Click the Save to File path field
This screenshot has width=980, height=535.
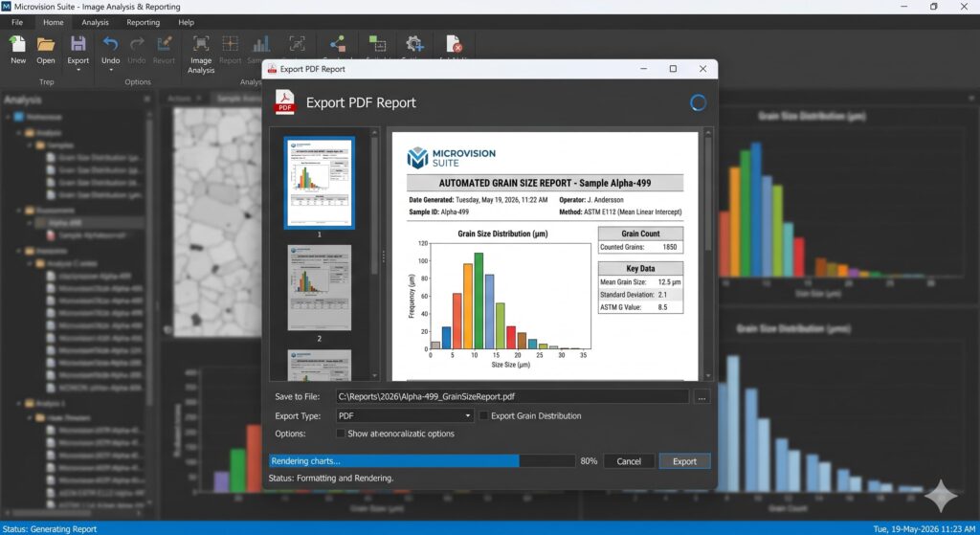pyautogui.click(x=512, y=397)
